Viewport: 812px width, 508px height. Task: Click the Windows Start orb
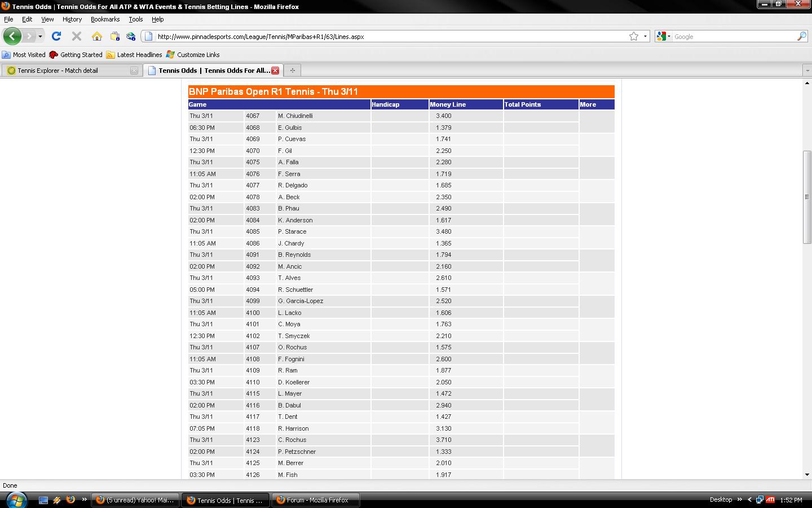tap(16, 500)
